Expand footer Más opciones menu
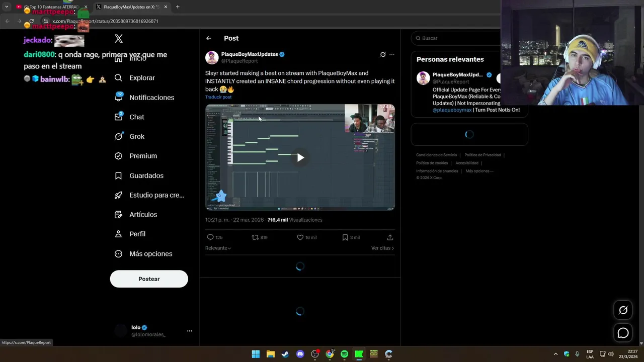Screen dimensions: 644x362 [479, 171]
